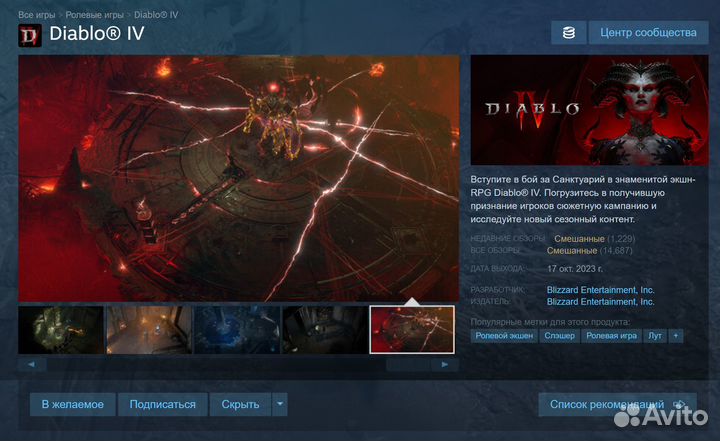The width and height of the screenshot is (720, 441).
Task: Select the Слэшер tag
Action: click(559, 336)
